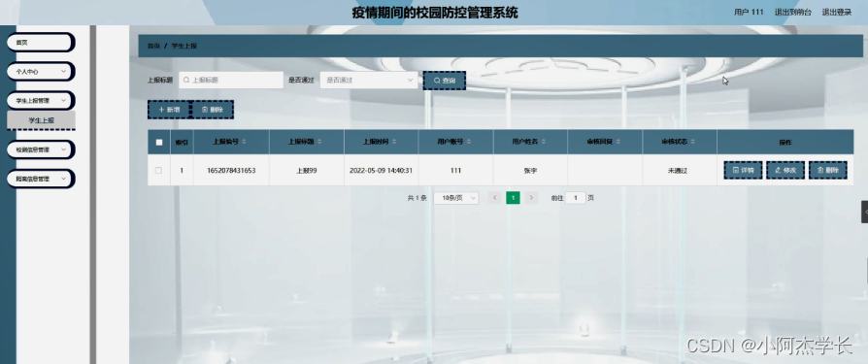Click the 111 user account cell
The height and width of the screenshot is (364, 868).
[x=455, y=171]
